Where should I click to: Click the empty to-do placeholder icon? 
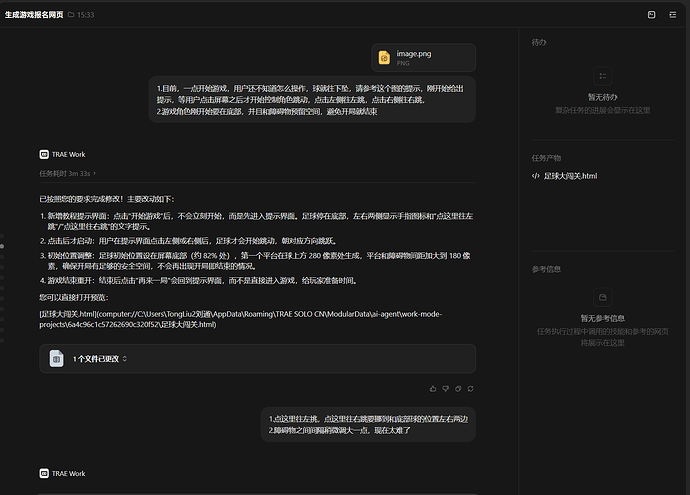coord(602,76)
